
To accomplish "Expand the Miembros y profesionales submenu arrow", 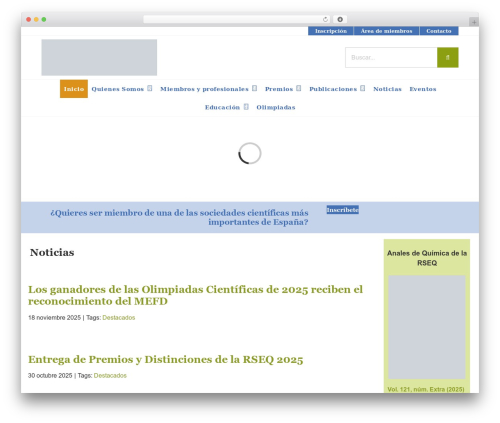I will (x=254, y=88).
